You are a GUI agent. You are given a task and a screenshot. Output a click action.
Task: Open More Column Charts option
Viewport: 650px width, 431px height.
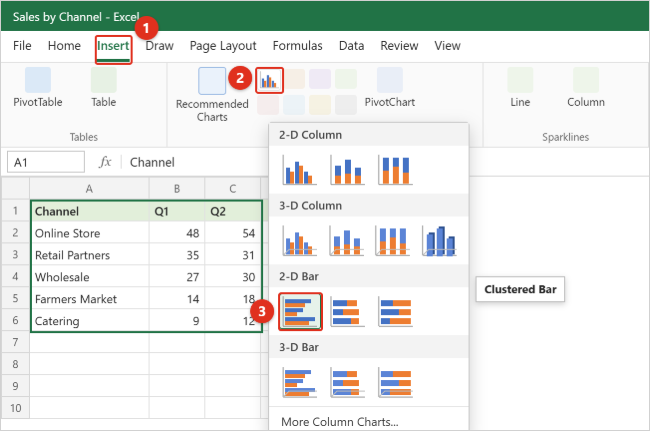(x=340, y=421)
